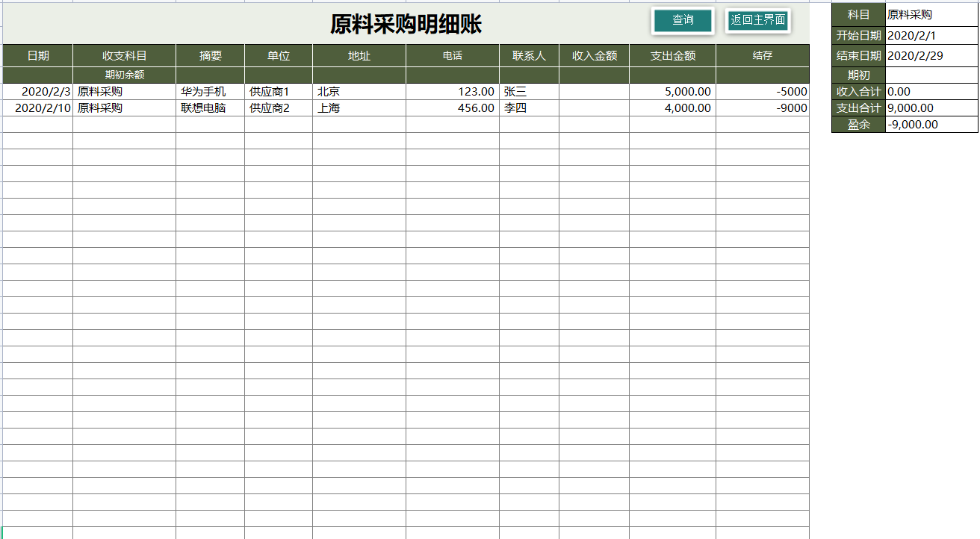
Task: Select the balance cell showing -9000
Action: (763, 108)
